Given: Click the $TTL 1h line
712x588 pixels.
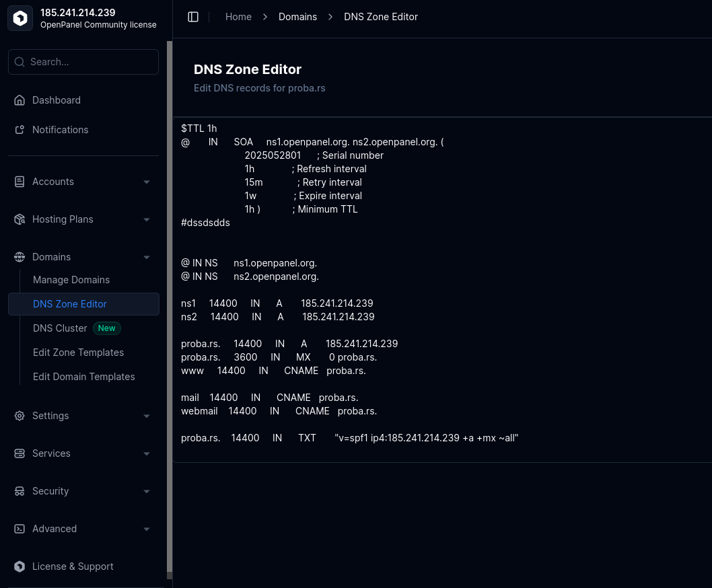Looking at the screenshot, I should coord(199,128).
